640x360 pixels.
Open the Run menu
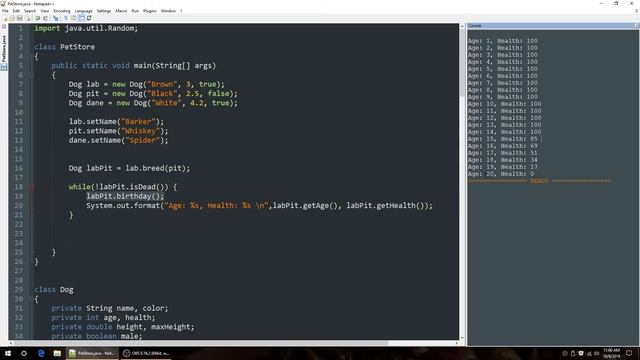[x=135, y=11]
